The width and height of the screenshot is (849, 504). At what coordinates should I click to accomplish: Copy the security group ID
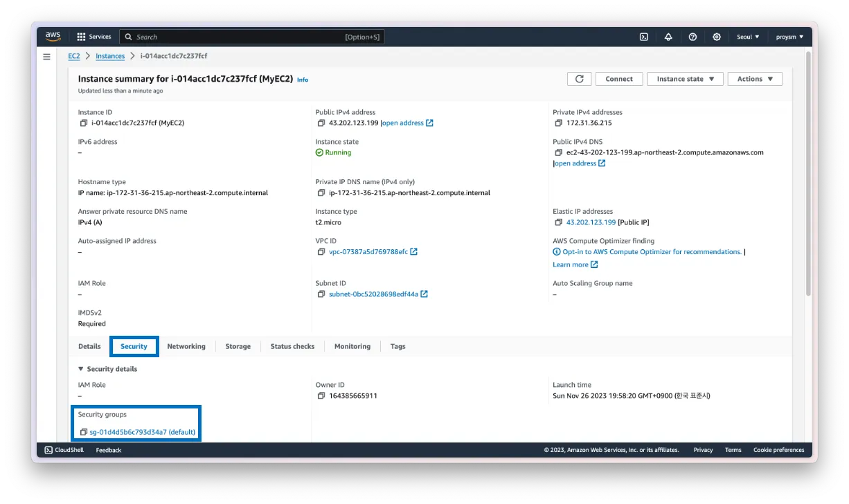[84, 432]
